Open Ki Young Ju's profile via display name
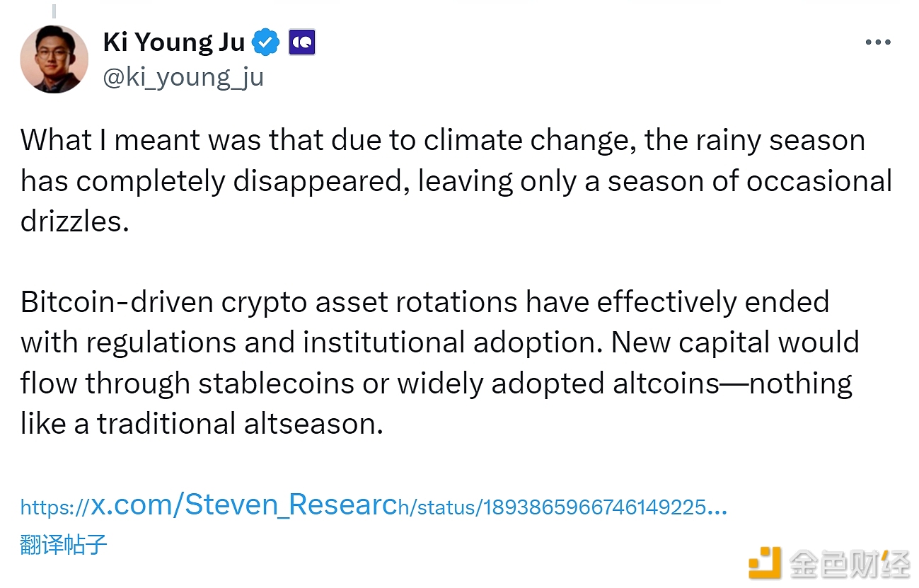919x588 pixels. point(173,41)
